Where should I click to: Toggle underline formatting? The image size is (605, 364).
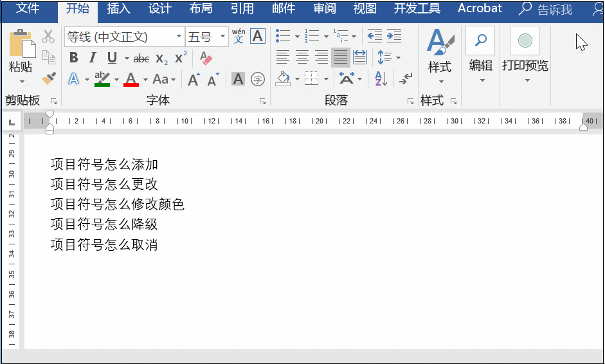tap(112, 59)
